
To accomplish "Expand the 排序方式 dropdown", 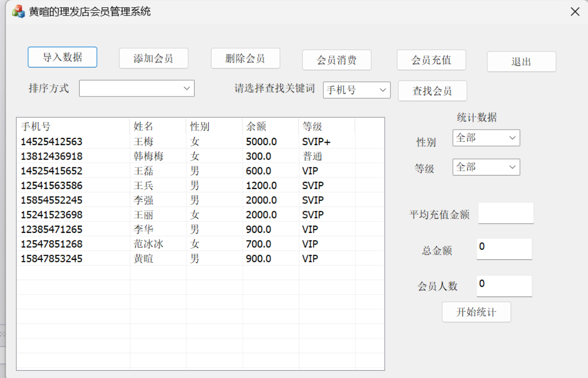I will pyautogui.click(x=137, y=88).
